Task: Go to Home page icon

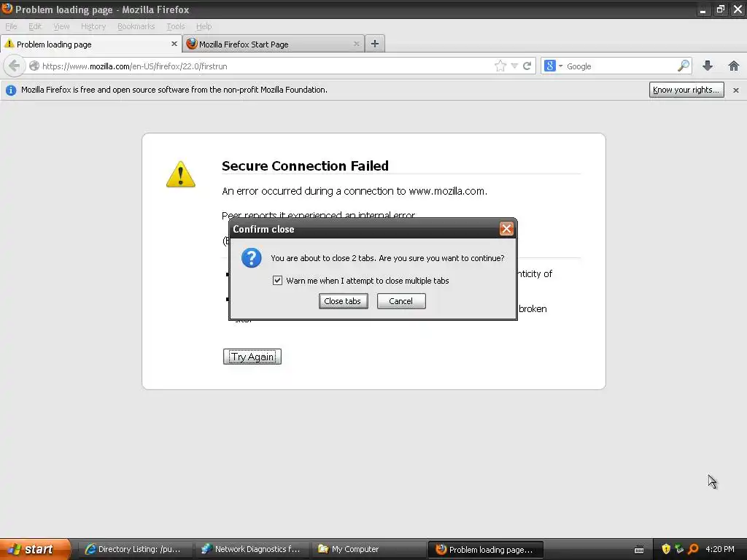Action: (734, 66)
